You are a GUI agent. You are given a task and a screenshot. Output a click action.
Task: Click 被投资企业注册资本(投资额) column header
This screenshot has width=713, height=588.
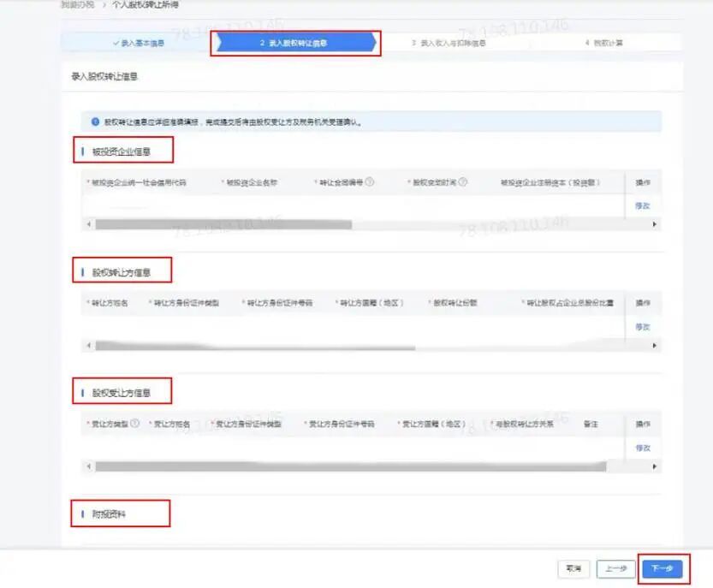550,182
